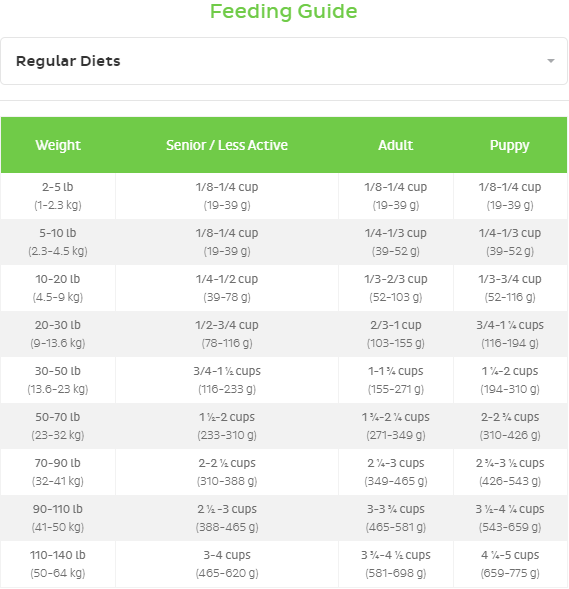Click the 5-10 lb weight row
The width and height of the screenshot is (569, 589).
[284, 242]
